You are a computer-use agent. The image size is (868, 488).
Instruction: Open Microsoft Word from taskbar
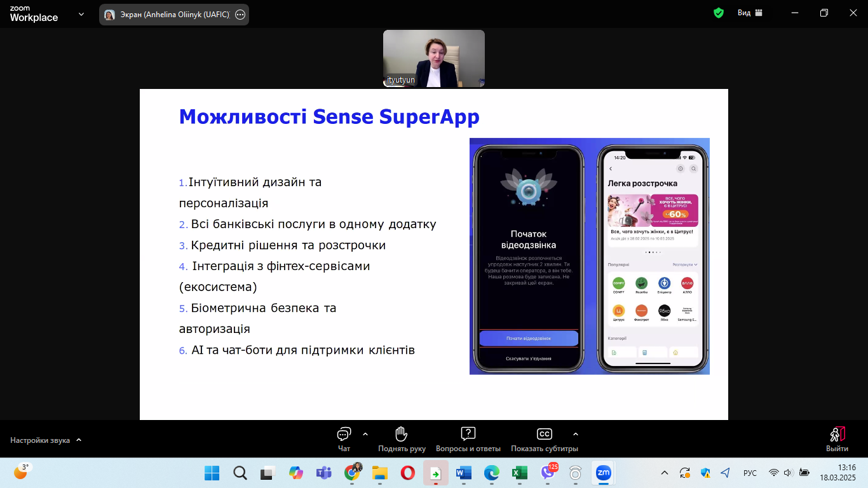tap(464, 473)
